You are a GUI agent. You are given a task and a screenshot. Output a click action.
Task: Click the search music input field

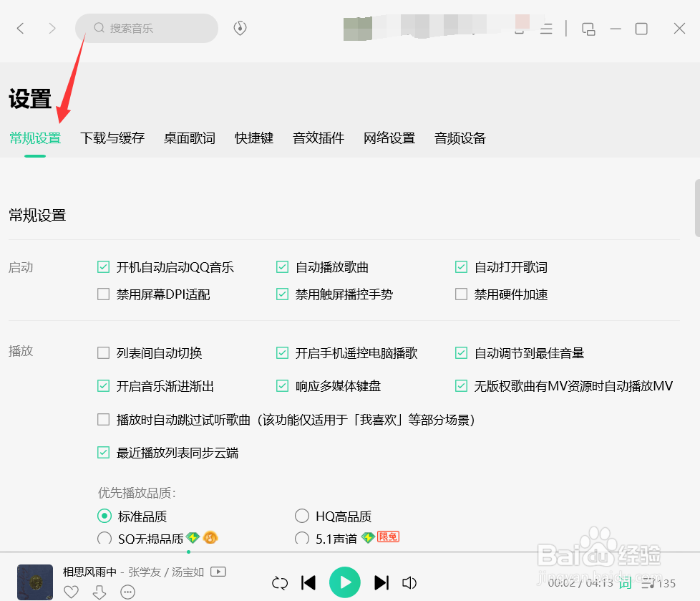click(147, 28)
